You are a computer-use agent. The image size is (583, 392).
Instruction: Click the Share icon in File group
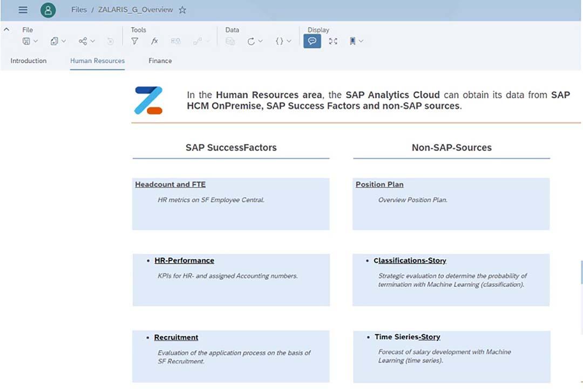83,41
